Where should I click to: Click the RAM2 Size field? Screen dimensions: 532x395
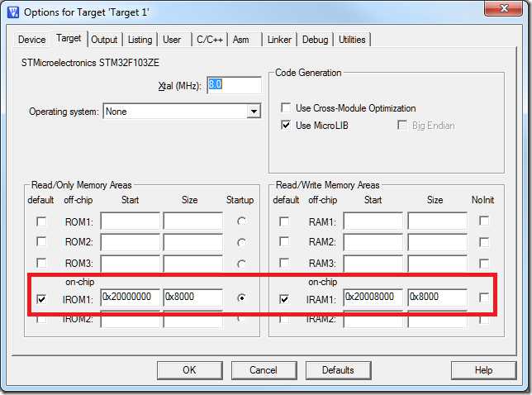pos(437,242)
